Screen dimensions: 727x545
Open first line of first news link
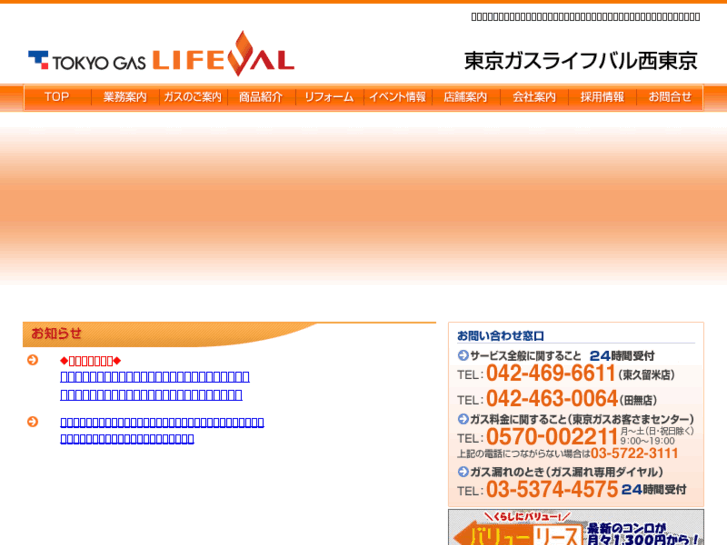tap(155, 377)
